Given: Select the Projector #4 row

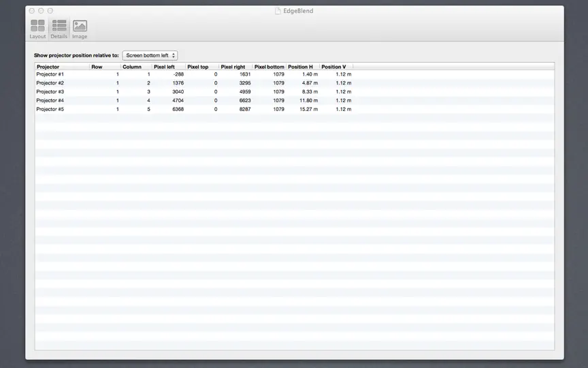Looking at the screenshot, I should 295,100.
